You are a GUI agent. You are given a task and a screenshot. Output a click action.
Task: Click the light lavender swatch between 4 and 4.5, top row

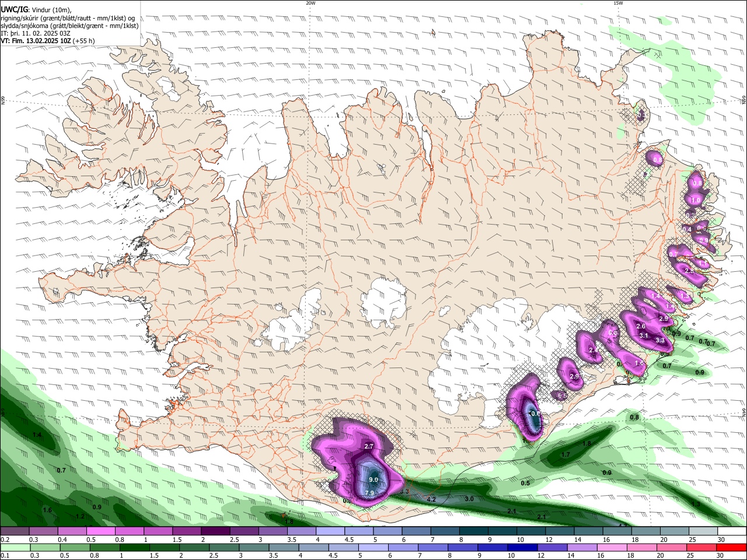click(x=330, y=531)
